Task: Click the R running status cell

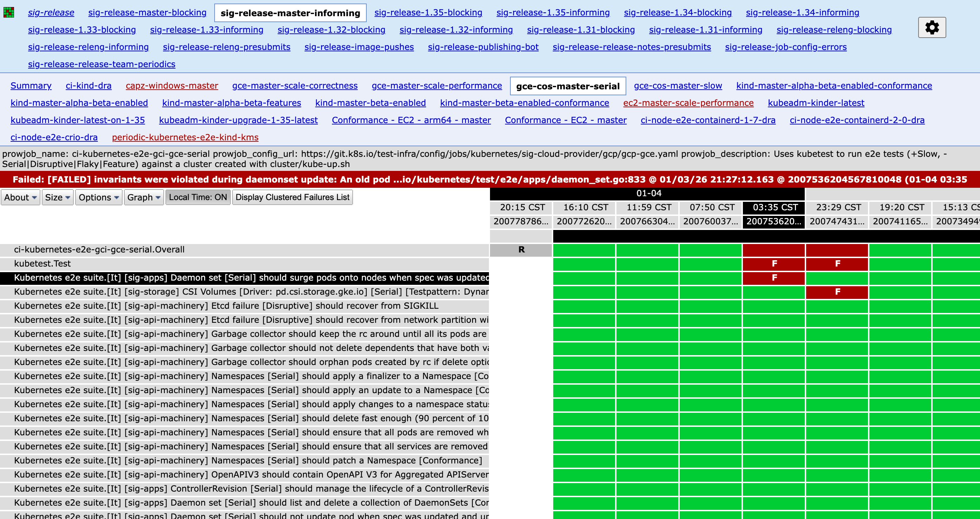Action: click(521, 250)
